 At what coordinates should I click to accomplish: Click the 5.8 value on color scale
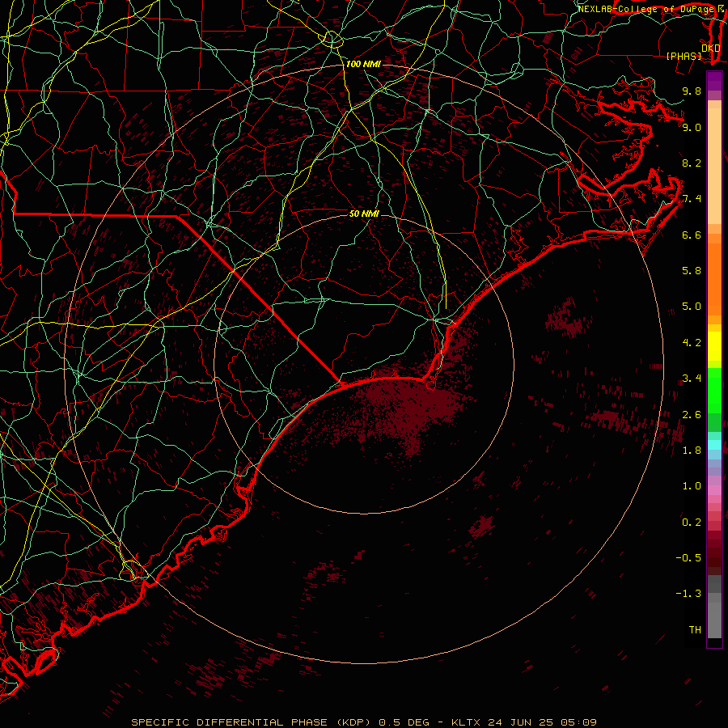(x=692, y=271)
